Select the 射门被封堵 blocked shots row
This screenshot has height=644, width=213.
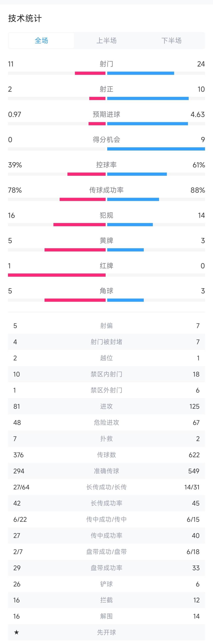[106, 342]
